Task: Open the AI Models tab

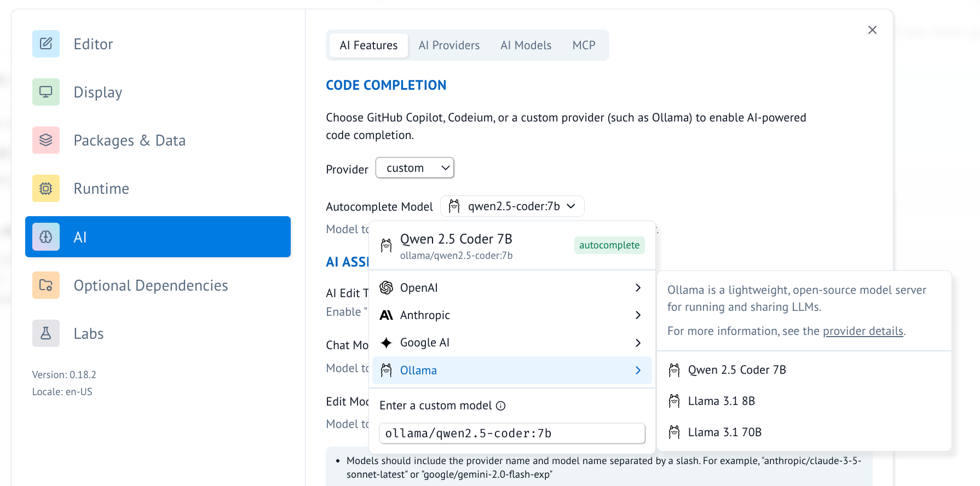Action: pyautogui.click(x=525, y=45)
